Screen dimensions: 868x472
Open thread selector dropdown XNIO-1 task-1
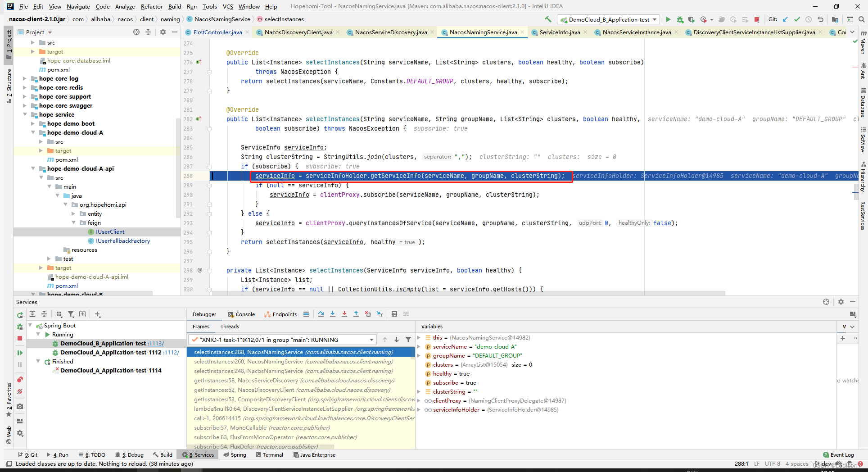[282, 340]
